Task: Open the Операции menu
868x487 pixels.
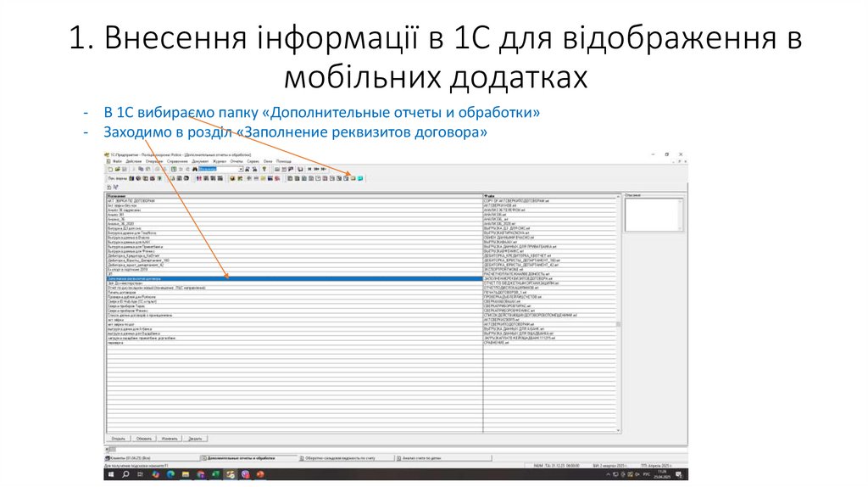Action: [154, 161]
